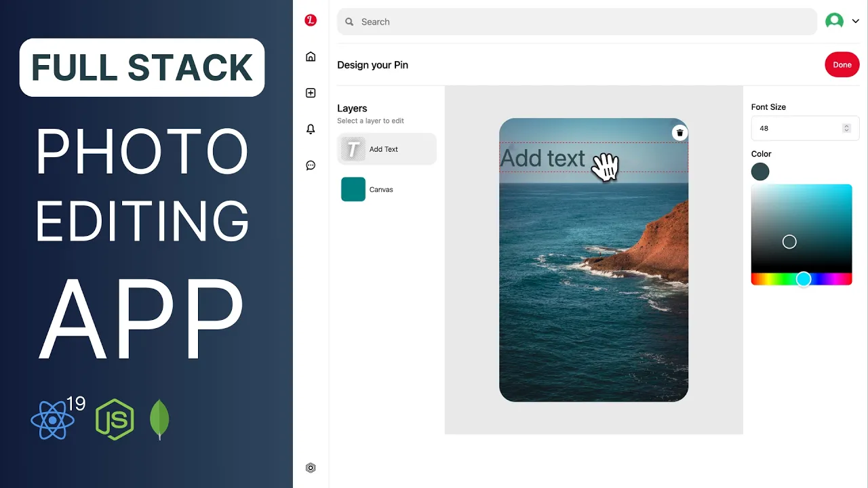
Task: Click the 'Design your Pin' heading
Action: coord(372,65)
